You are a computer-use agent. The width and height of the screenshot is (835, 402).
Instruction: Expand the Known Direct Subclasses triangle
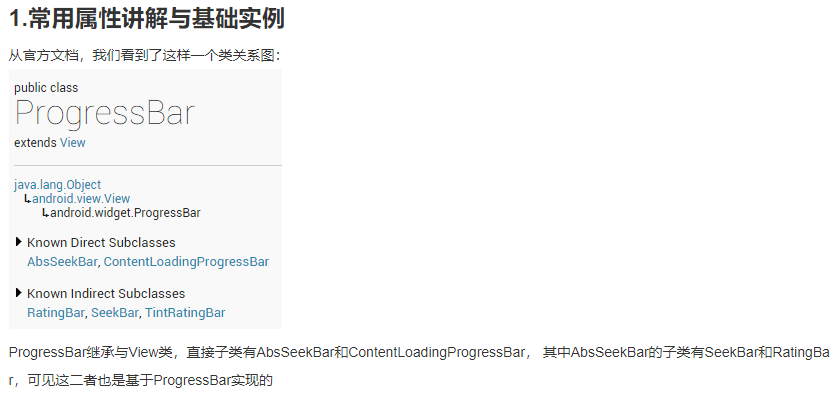(x=19, y=242)
